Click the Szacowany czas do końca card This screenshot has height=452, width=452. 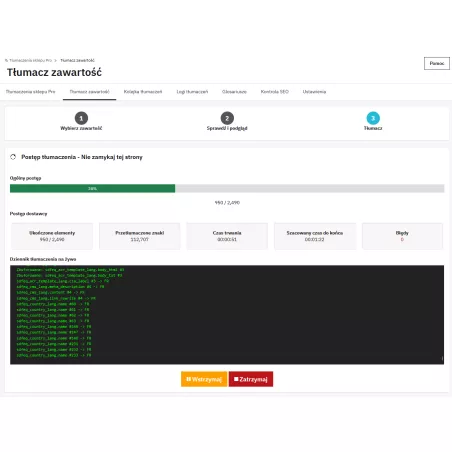click(315, 236)
